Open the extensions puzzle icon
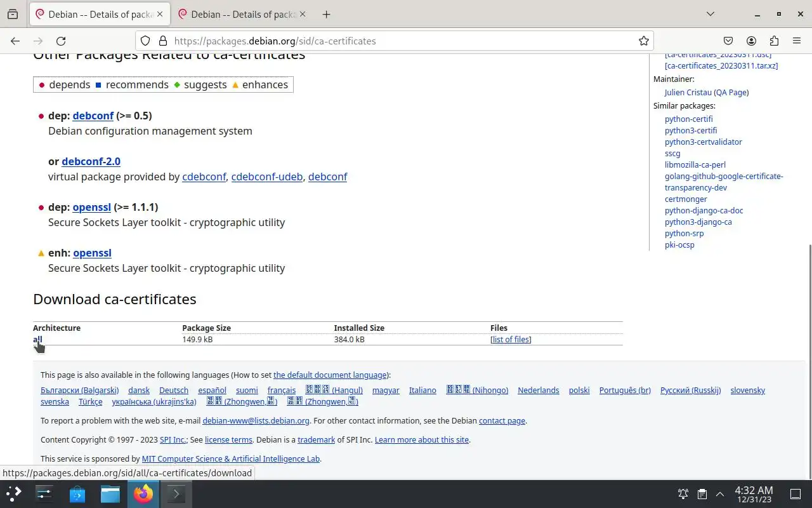 pyautogui.click(x=774, y=41)
